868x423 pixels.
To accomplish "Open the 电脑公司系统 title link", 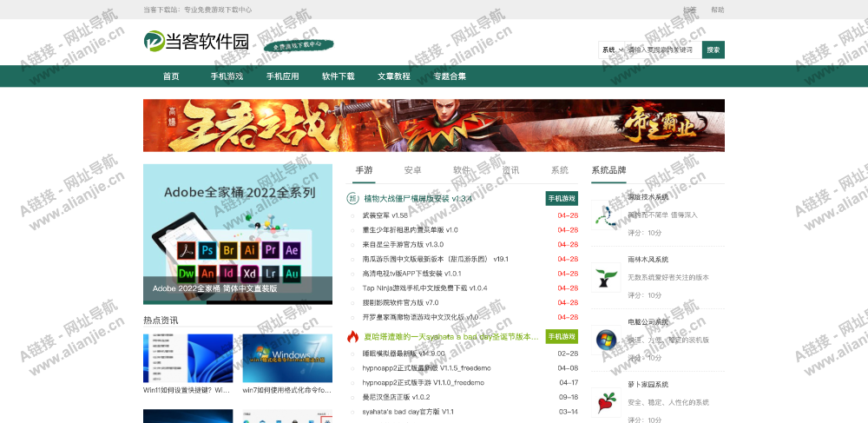I will point(648,321).
